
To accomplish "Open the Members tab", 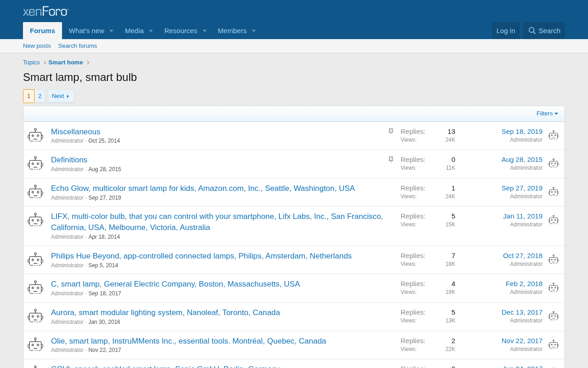I will click(232, 31).
